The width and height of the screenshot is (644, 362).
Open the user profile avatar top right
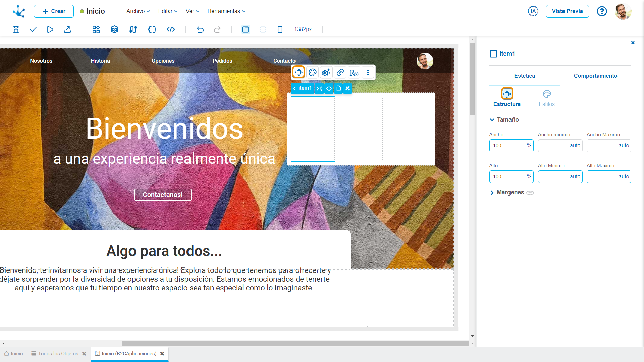623,11
